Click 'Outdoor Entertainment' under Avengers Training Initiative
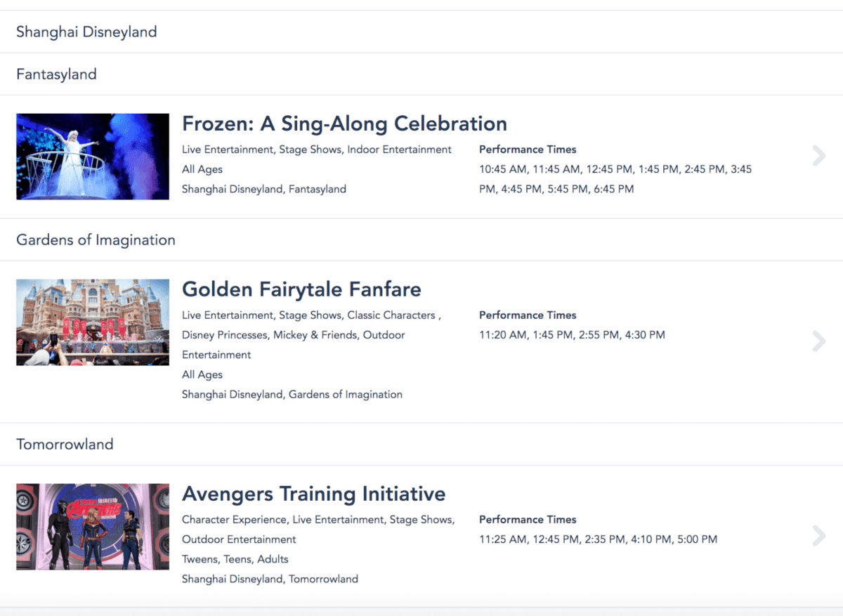 coord(239,539)
